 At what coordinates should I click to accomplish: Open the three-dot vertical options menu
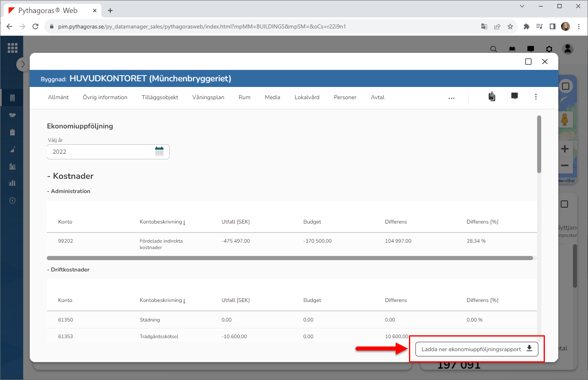536,97
